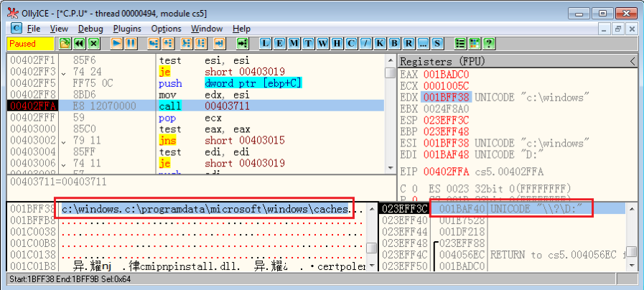Click the EDX register value 001BFF38
The width and height of the screenshot is (644, 290).
446,98
